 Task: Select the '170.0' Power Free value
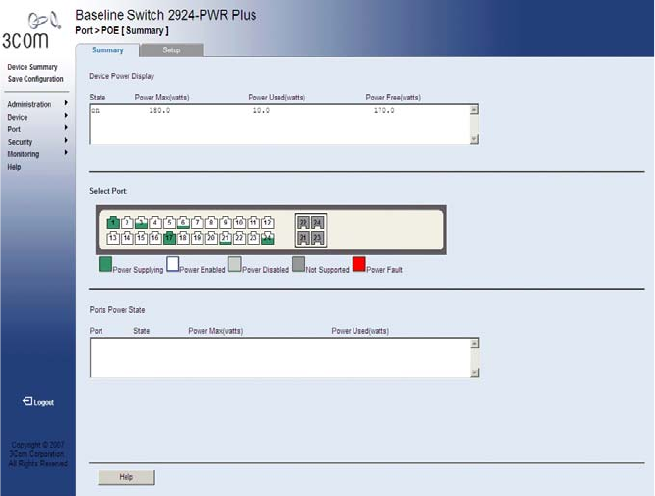click(384, 111)
